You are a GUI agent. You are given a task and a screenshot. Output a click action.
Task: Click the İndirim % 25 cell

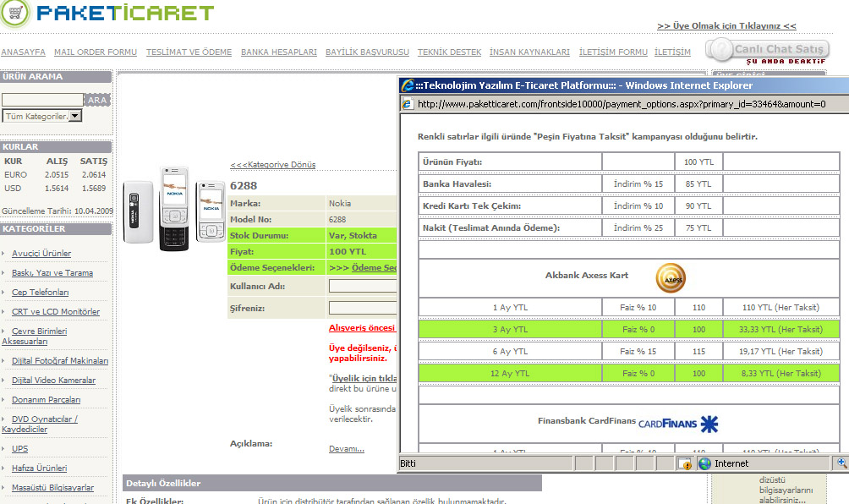click(638, 228)
